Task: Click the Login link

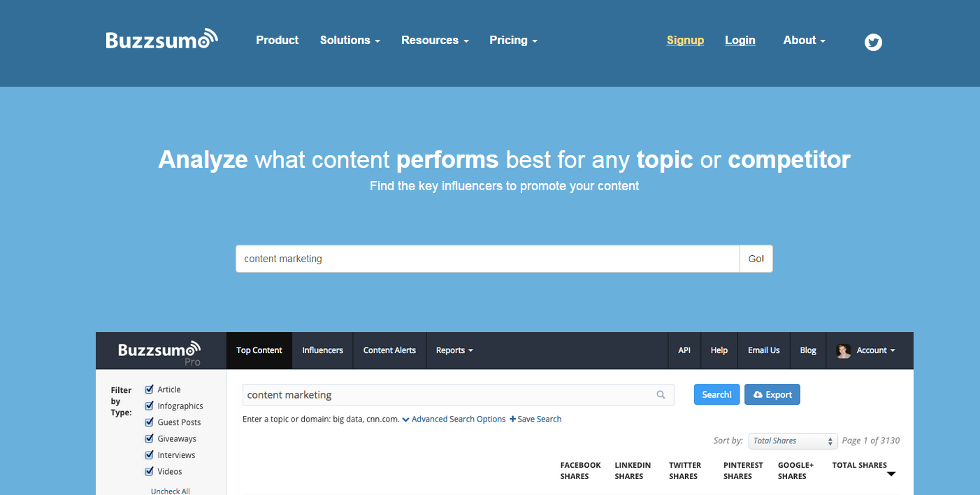Action: point(740,41)
